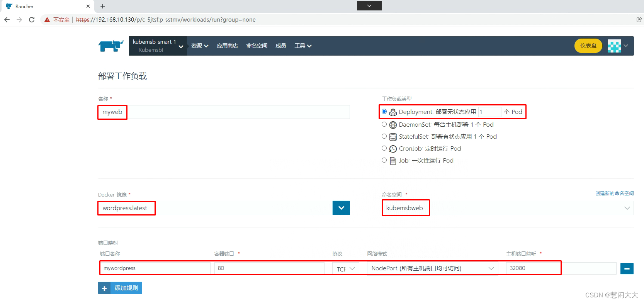Click the port name field mywordpress
The image size is (644, 302).
[155, 268]
